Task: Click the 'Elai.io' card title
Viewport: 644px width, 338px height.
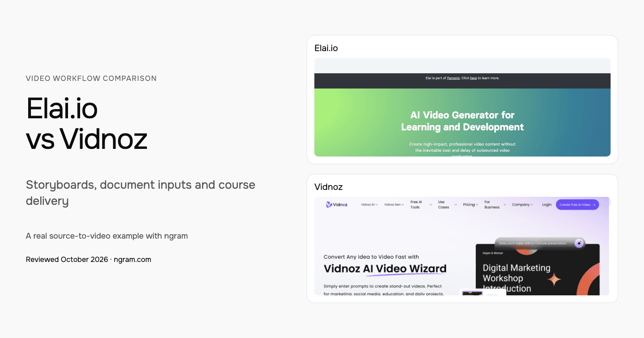Action: pos(326,48)
